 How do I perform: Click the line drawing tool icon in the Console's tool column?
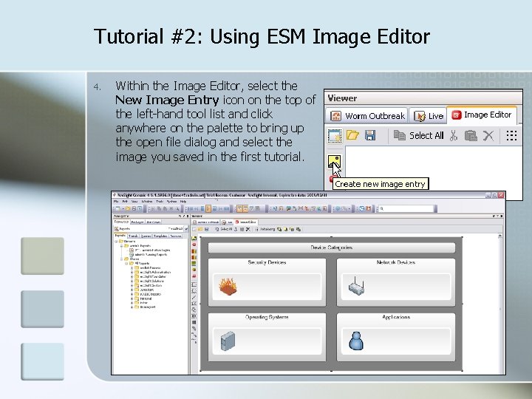click(194, 297)
